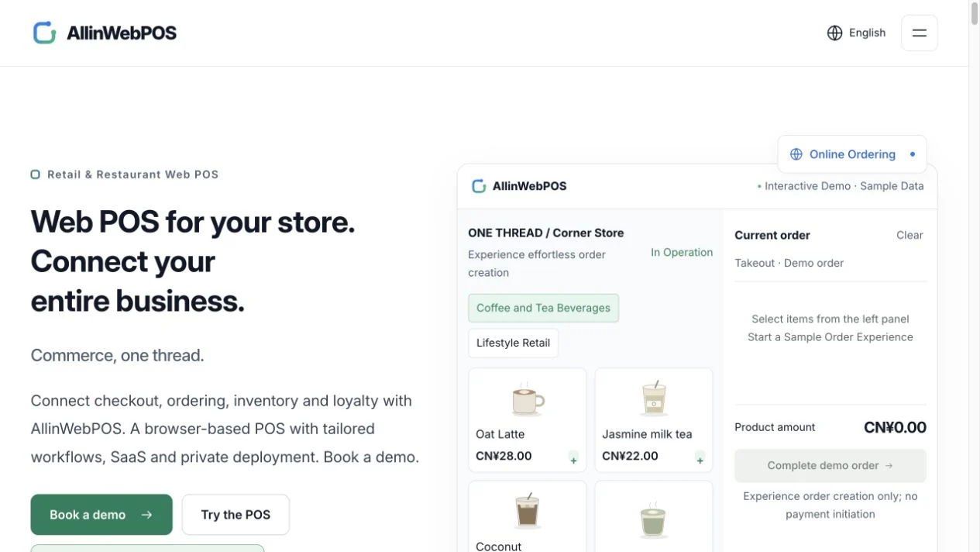Open the English language selector
This screenshot has height=552, width=980.
point(856,33)
